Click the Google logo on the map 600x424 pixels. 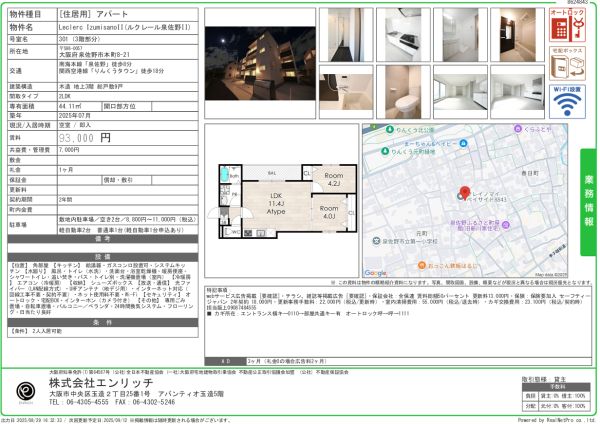(x=375, y=273)
